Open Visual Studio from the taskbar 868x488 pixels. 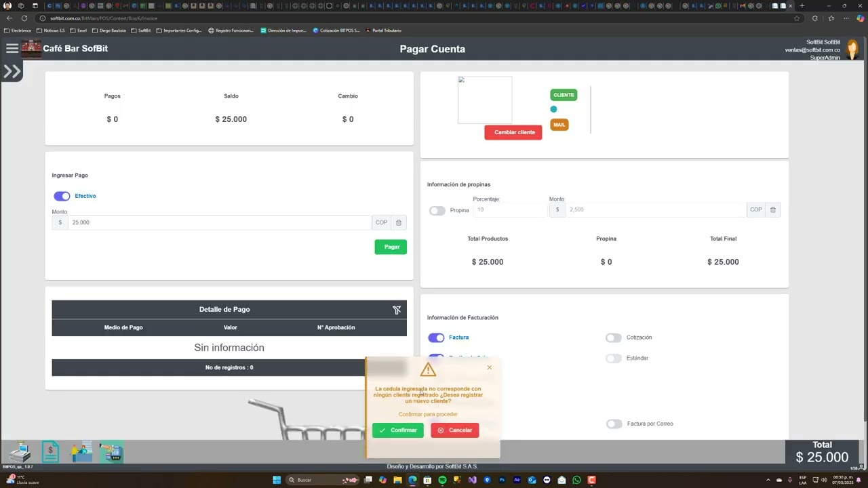click(472, 480)
